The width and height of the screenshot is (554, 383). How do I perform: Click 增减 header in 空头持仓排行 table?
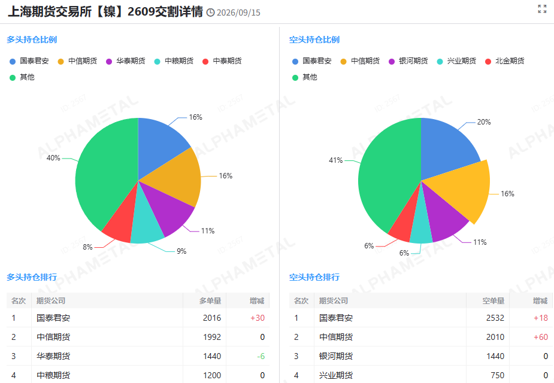click(x=540, y=301)
